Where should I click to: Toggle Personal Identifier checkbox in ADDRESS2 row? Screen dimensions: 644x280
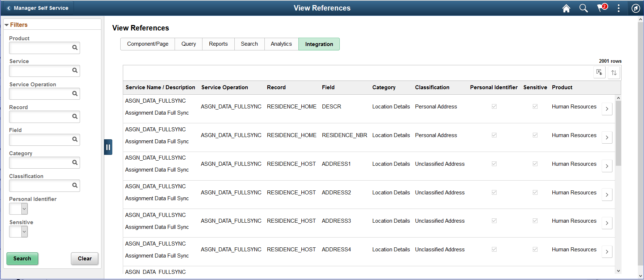(494, 193)
